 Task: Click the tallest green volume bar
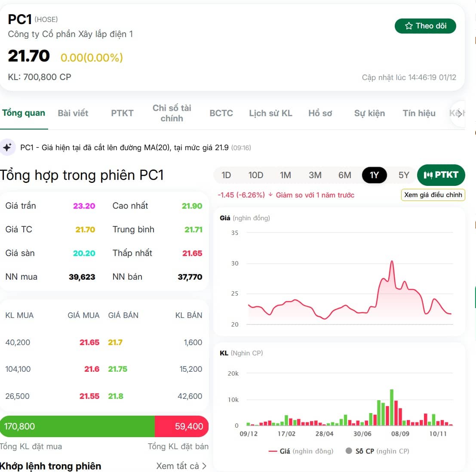[x=392, y=407]
